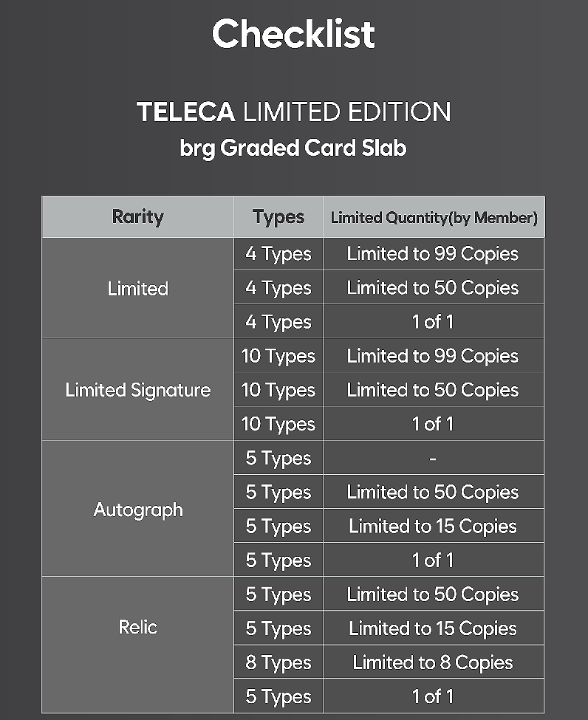The height and width of the screenshot is (720, 588).
Task: Click the dash quantity cell in Autograph
Action: click(434, 458)
